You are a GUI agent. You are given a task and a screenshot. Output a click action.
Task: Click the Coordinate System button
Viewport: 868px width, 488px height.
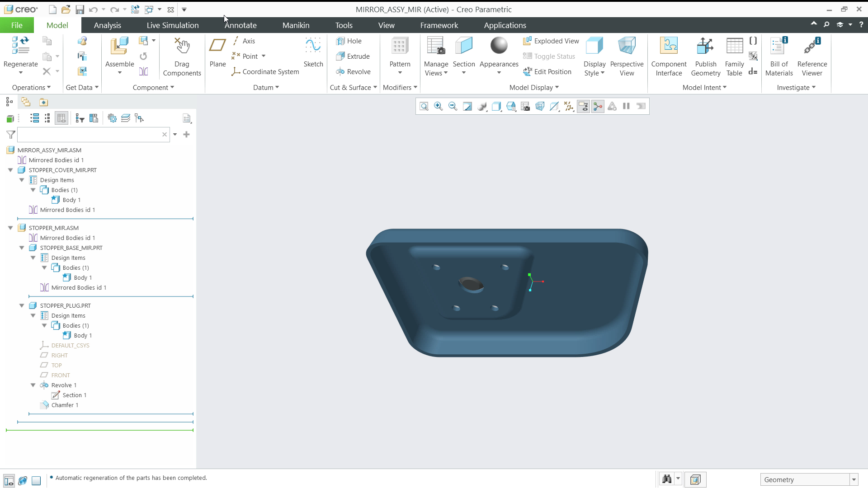(x=265, y=72)
